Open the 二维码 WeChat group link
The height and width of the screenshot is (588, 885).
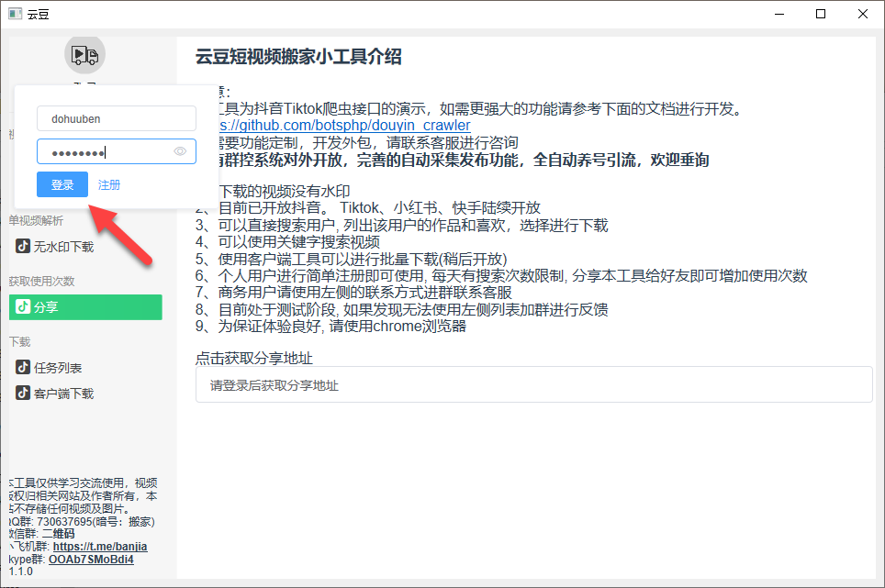pyautogui.click(x=58, y=533)
